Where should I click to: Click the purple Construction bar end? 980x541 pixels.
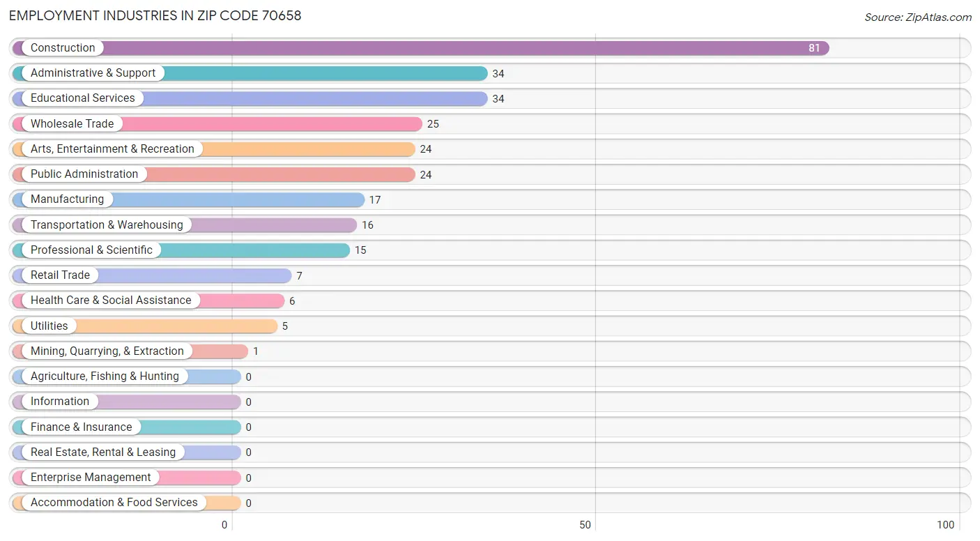[822, 48]
